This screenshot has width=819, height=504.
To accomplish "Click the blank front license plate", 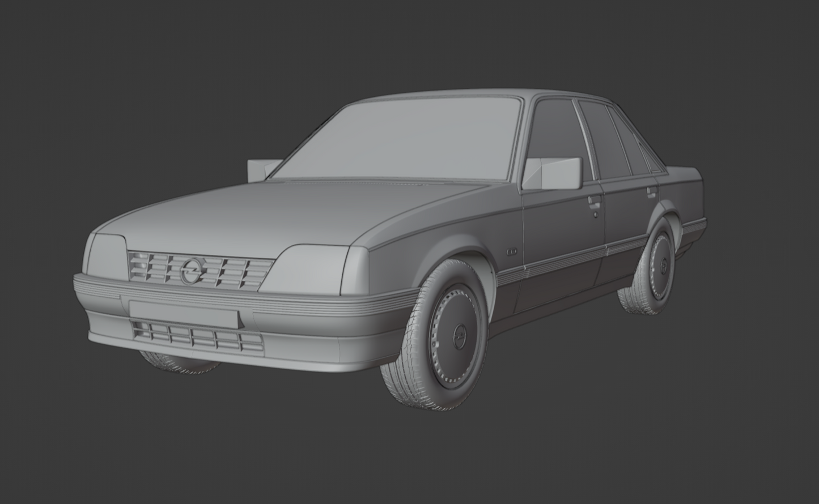I will [184, 314].
